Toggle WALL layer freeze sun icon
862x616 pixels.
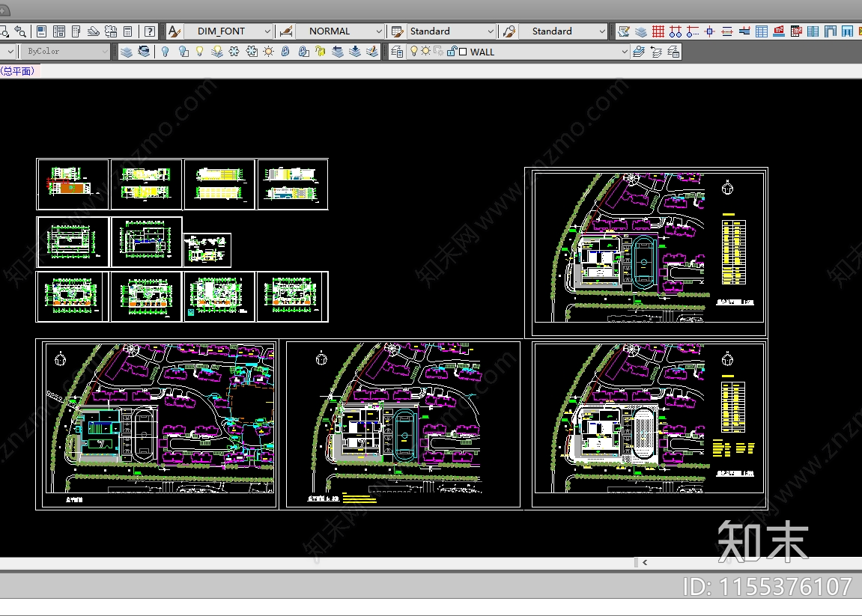tap(425, 51)
